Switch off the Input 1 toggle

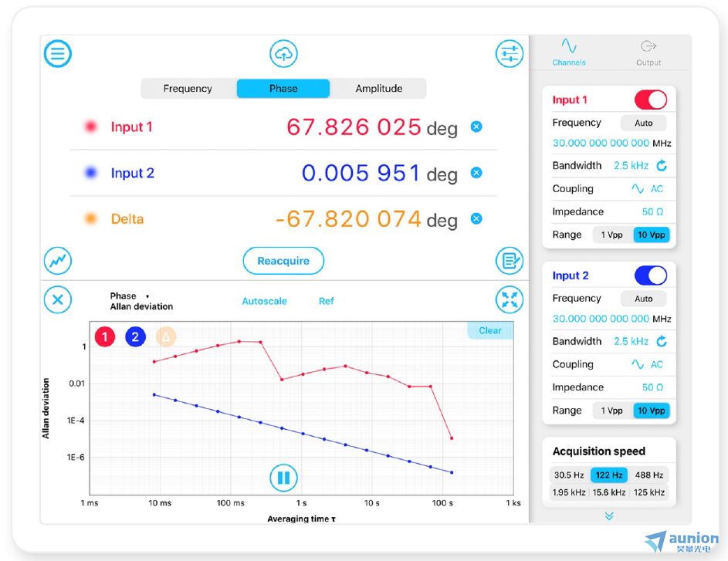point(651,100)
